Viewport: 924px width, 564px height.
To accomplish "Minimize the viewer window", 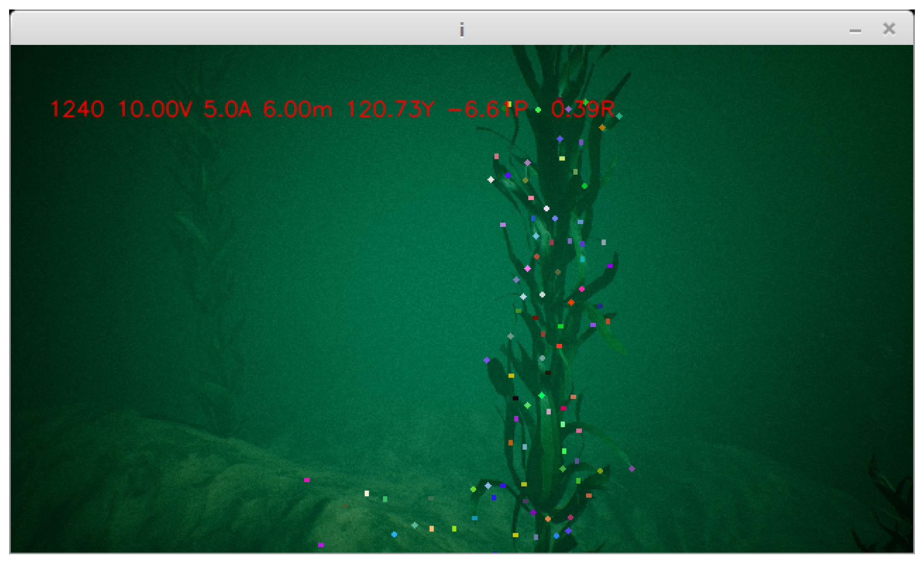I will coord(855,31).
